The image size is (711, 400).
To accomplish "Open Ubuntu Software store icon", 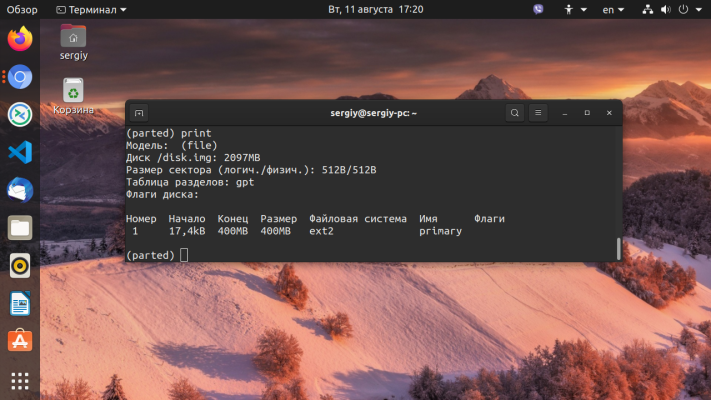I will (20, 341).
